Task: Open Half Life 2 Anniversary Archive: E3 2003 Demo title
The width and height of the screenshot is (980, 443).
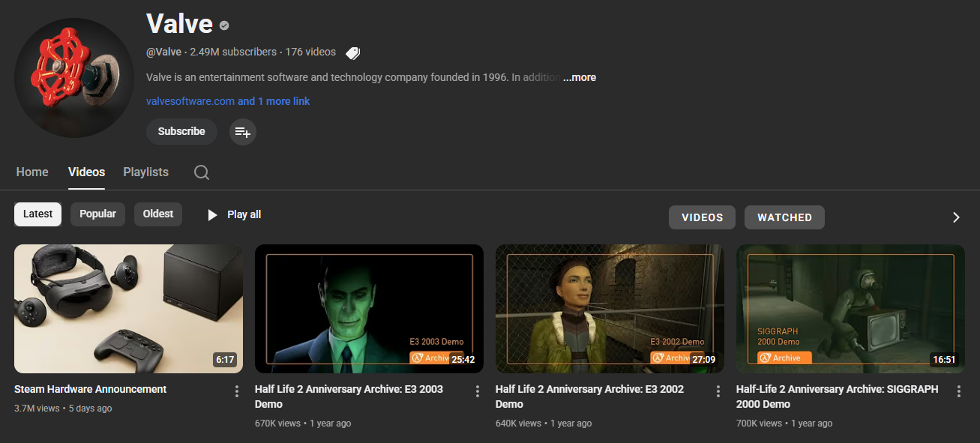Action: coord(349,397)
